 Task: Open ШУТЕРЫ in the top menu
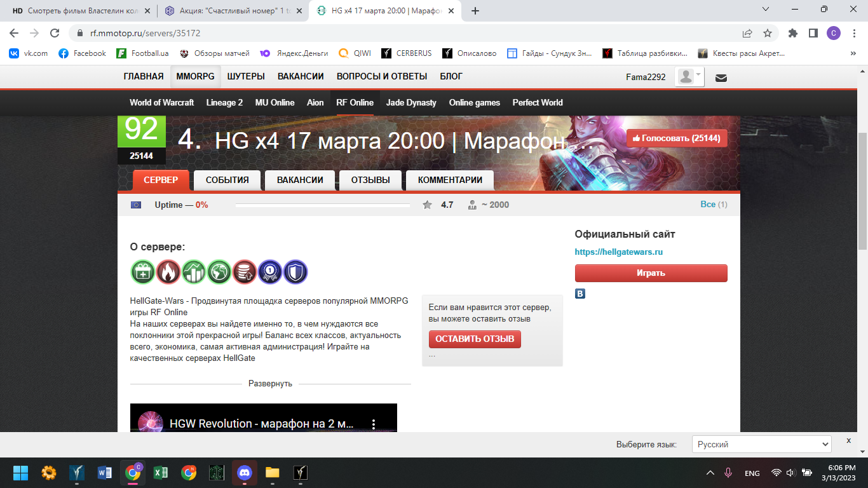click(x=246, y=76)
